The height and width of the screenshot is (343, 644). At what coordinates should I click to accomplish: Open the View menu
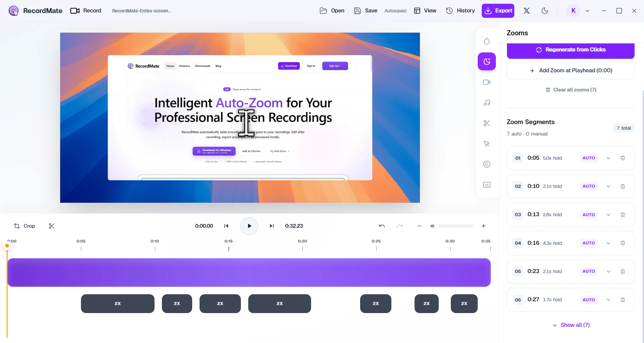click(425, 11)
